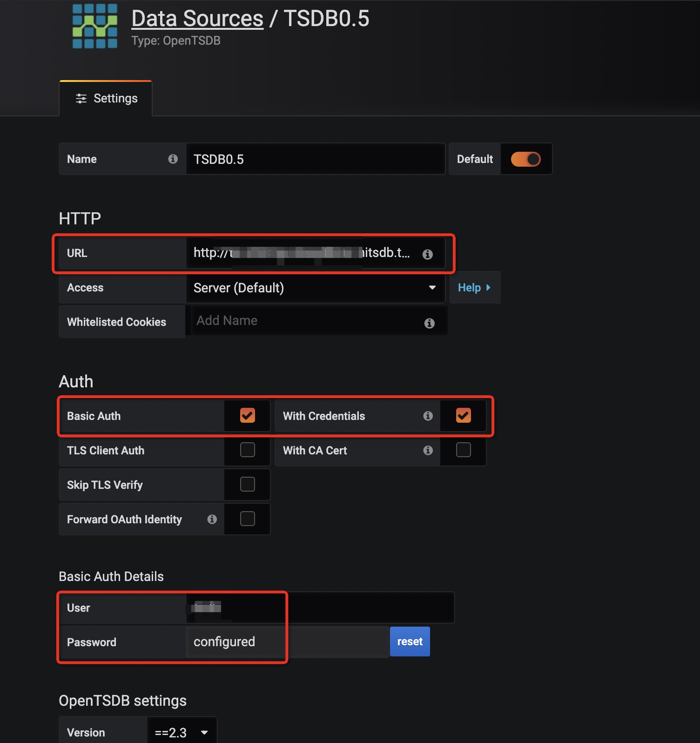Expand the Help section
Screen dimensions: 700x743
tap(475, 288)
